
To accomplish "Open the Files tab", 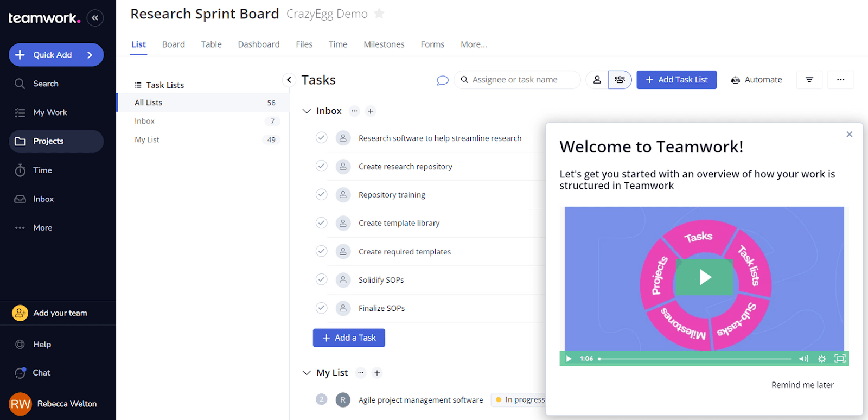I will pos(304,44).
